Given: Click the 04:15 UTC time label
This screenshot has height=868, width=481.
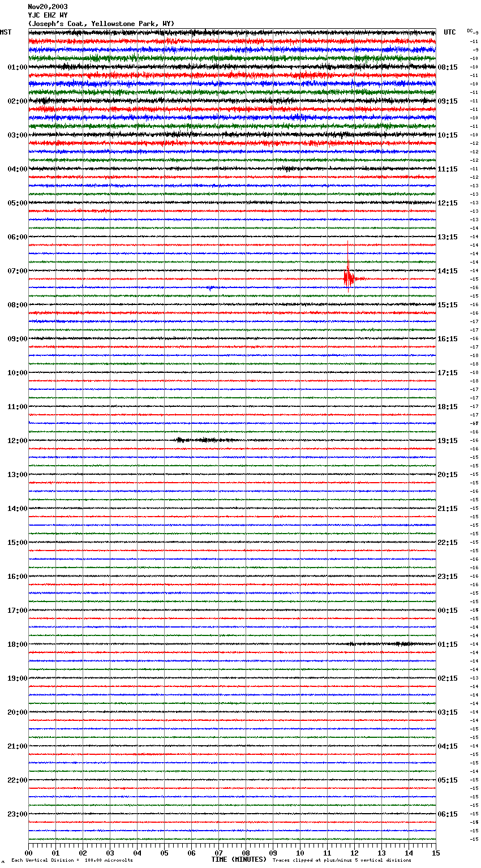Looking at the screenshot, I should (x=448, y=746).
